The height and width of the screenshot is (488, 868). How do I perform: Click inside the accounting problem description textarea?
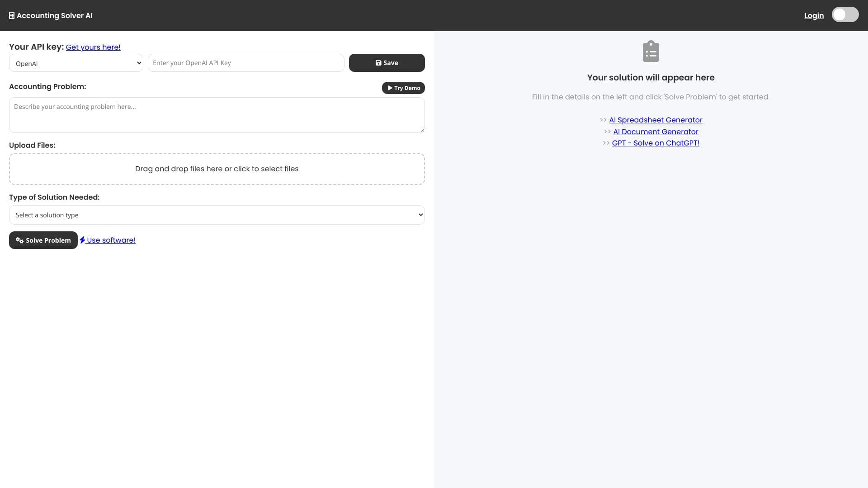click(217, 115)
